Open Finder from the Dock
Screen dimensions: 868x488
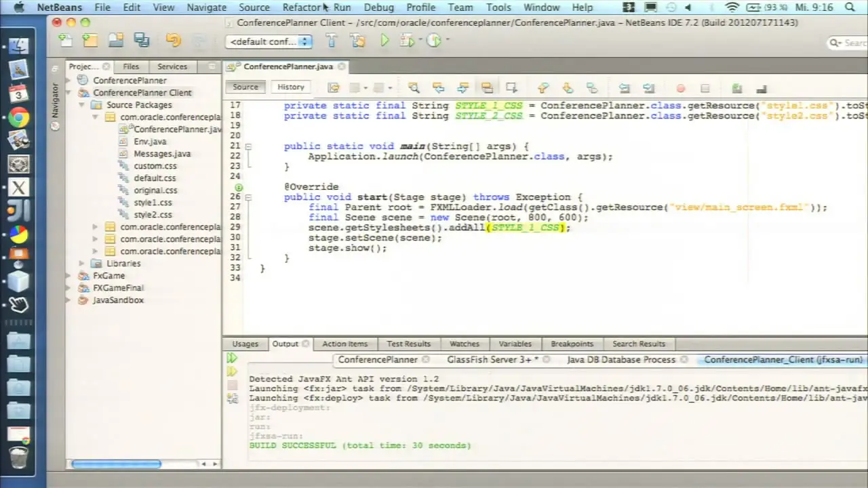tap(18, 45)
